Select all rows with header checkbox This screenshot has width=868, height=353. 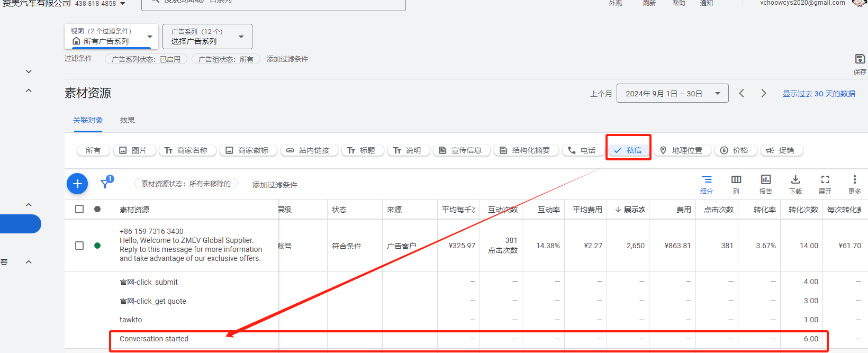point(79,209)
